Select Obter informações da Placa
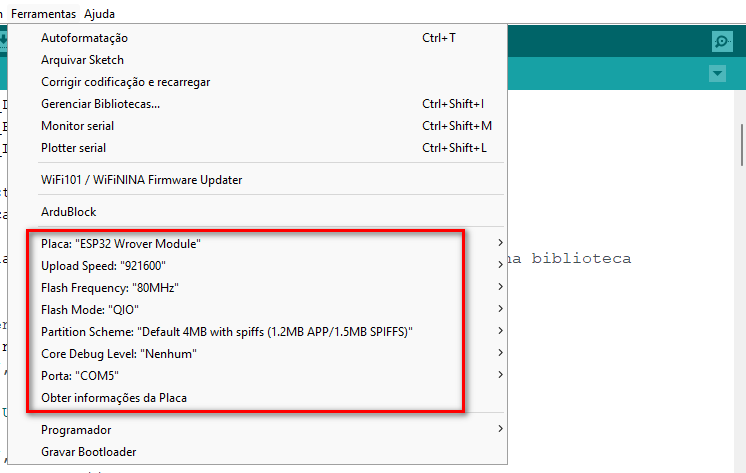 tap(257, 398)
